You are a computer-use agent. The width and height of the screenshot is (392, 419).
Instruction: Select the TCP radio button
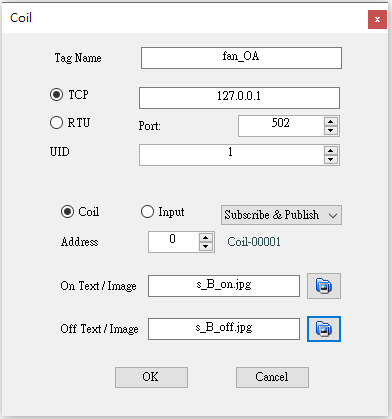tap(56, 95)
